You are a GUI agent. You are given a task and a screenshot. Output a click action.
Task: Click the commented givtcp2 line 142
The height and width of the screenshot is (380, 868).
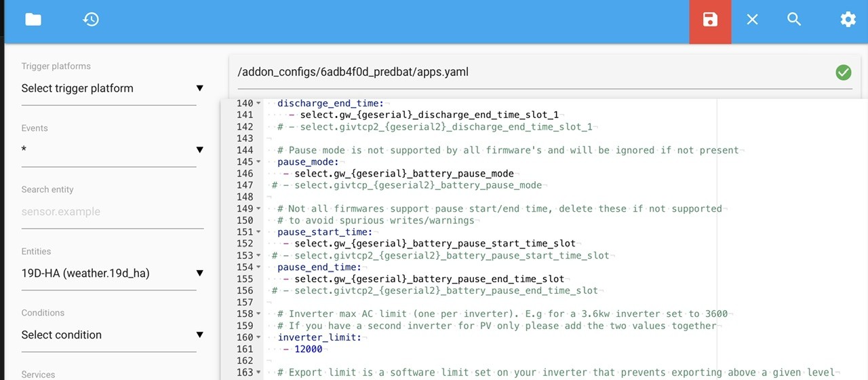click(x=435, y=127)
